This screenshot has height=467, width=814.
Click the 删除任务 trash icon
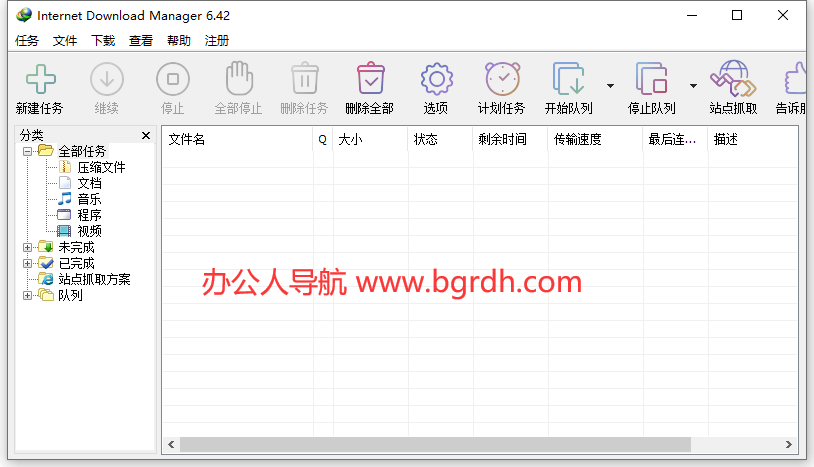click(305, 79)
